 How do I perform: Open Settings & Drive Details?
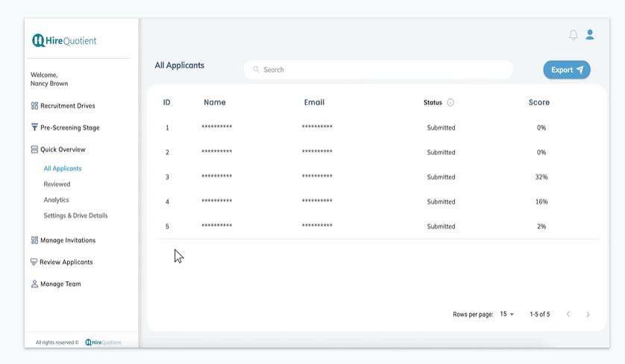coord(75,216)
